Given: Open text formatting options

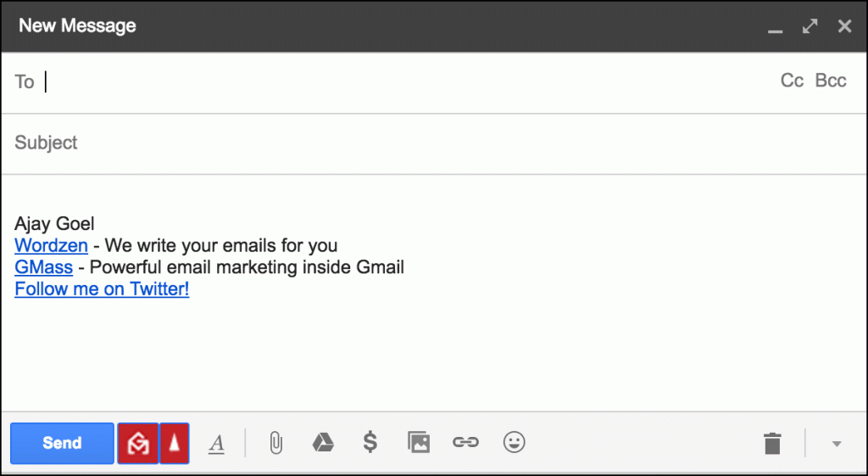Looking at the screenshot, I should [x=217, y=443].
